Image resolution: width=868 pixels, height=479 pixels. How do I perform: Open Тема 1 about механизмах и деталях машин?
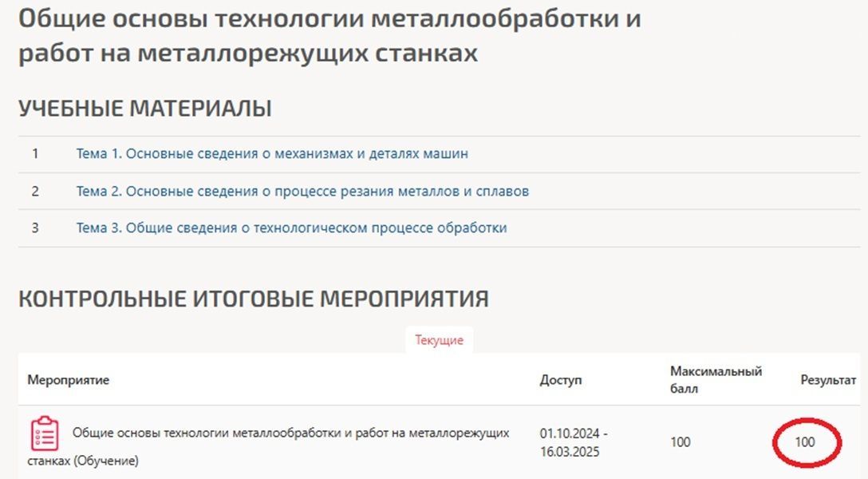click(272, 153)
